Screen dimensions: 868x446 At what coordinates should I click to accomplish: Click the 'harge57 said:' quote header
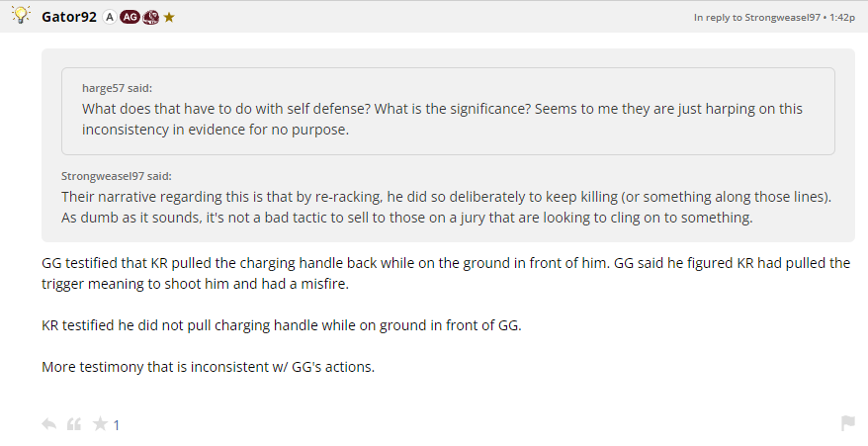pos(117,88)
